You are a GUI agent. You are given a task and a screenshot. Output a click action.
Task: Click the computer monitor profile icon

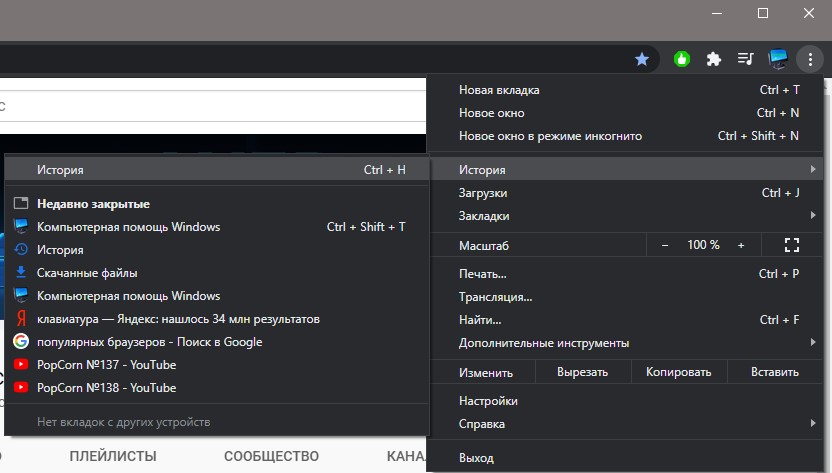coord(778,58)
